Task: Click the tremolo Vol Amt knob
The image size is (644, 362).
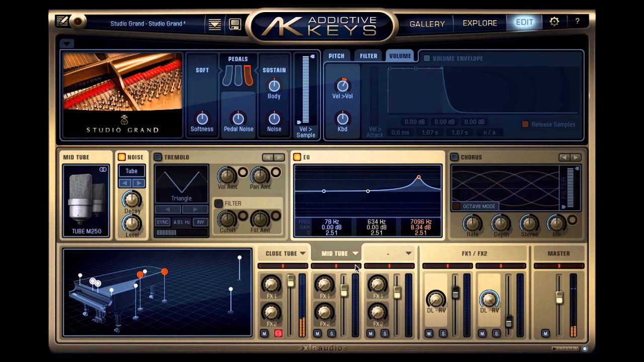Action: 226,175
